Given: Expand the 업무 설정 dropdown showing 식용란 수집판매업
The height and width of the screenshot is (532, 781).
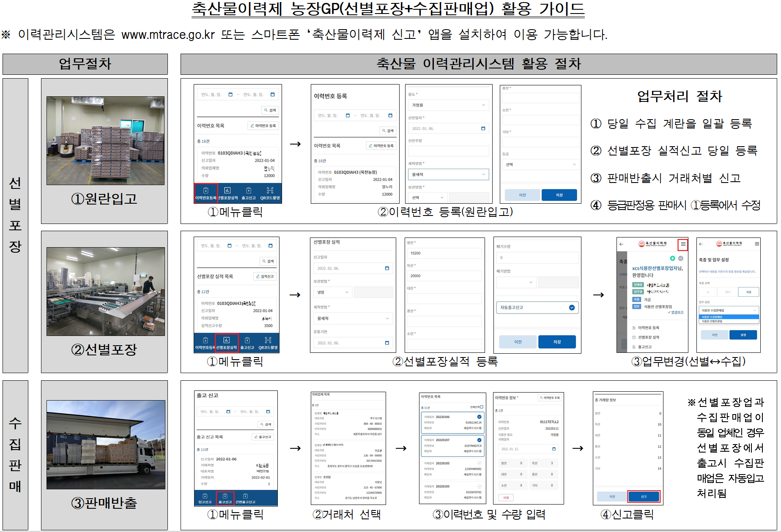Looking at the screenshot, I should click(x=729, y=310).
